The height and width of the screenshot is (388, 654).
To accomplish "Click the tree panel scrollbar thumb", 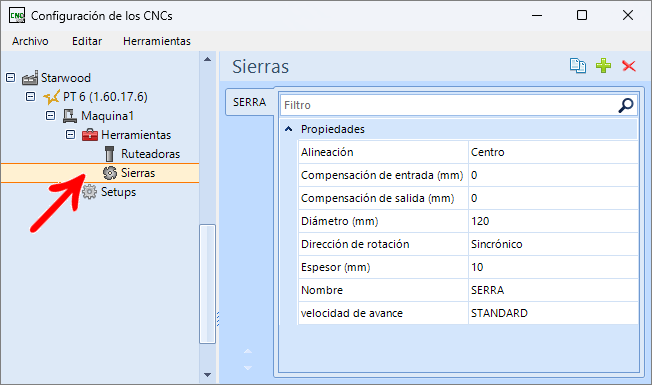I will click(x=207, y=284).
